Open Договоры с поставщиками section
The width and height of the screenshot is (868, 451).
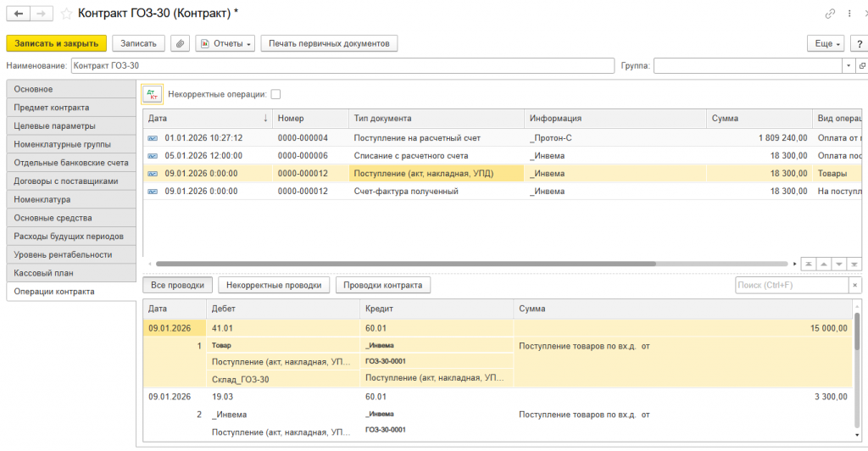(x=71, y=181)
